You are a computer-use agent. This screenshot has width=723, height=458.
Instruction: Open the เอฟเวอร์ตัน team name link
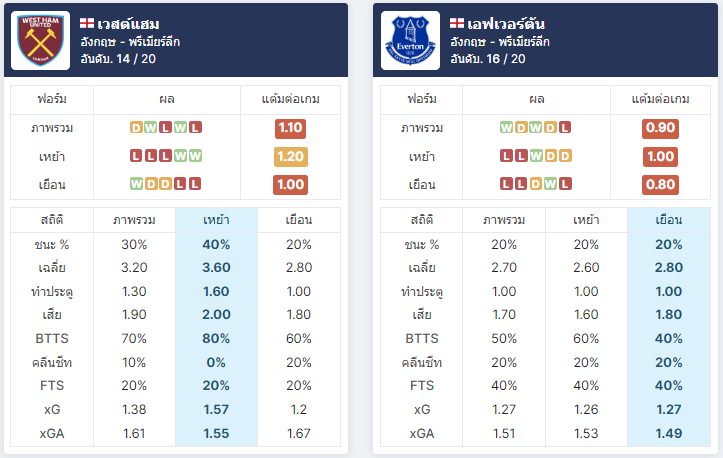506,24
